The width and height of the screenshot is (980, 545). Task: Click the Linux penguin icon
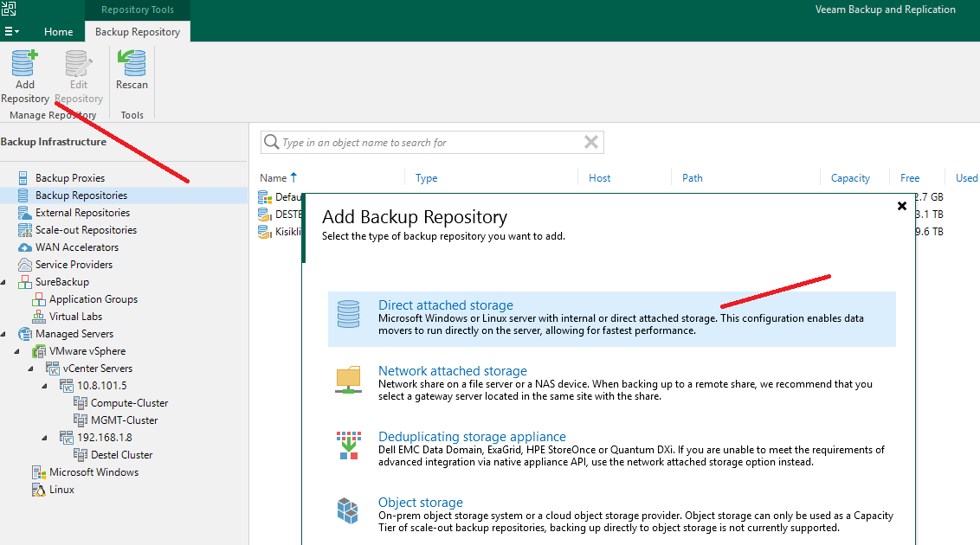39,490
